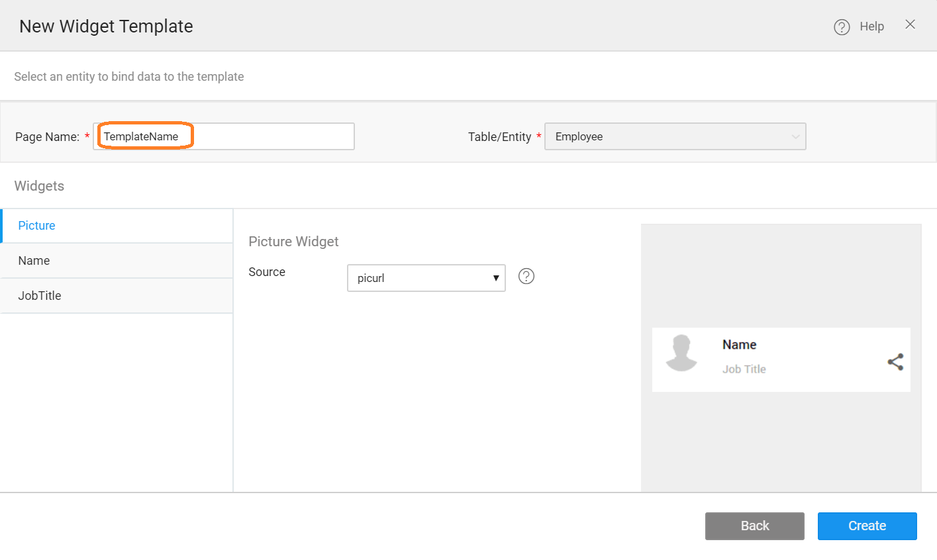
Task: Click the Source dropdown arrow
Action: [495, 277]
